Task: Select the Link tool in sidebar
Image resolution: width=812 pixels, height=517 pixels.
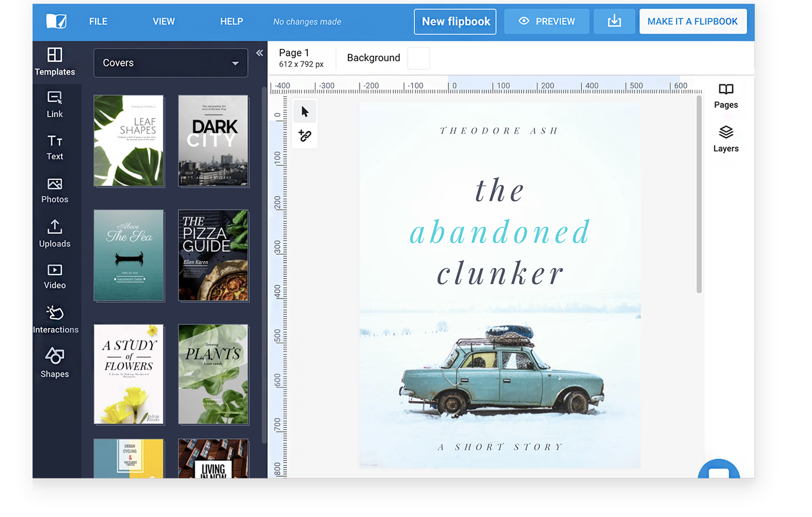Action: (55, 104)
